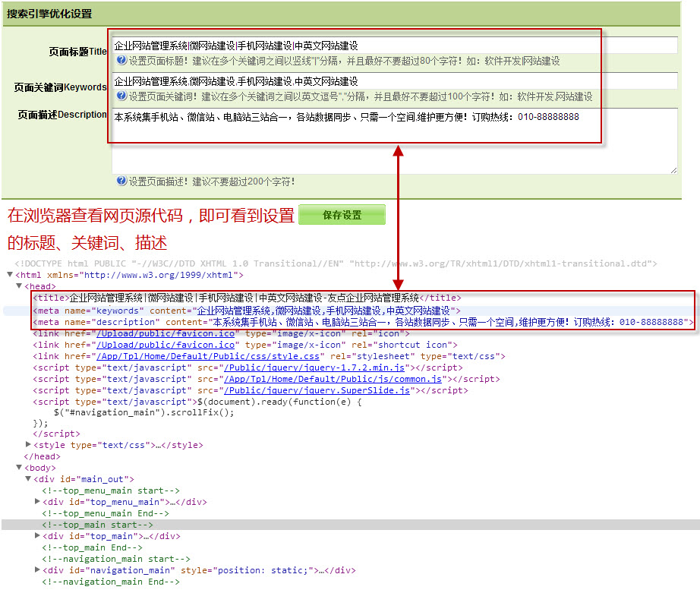700x593 pixels.
Task: Select the navigation_main End comment line
Action: pos(111,582)
